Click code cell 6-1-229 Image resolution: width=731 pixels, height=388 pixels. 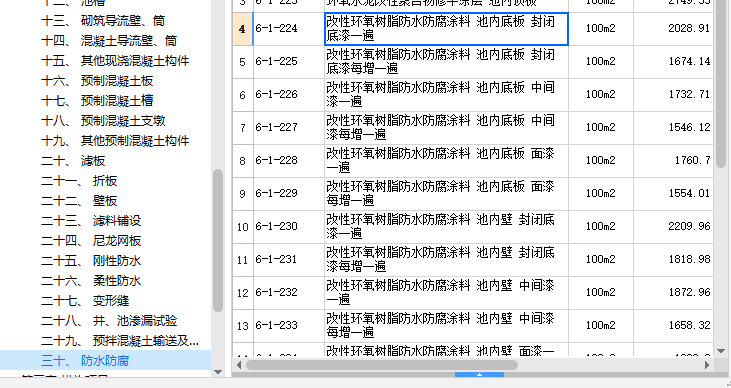(289, 194)
